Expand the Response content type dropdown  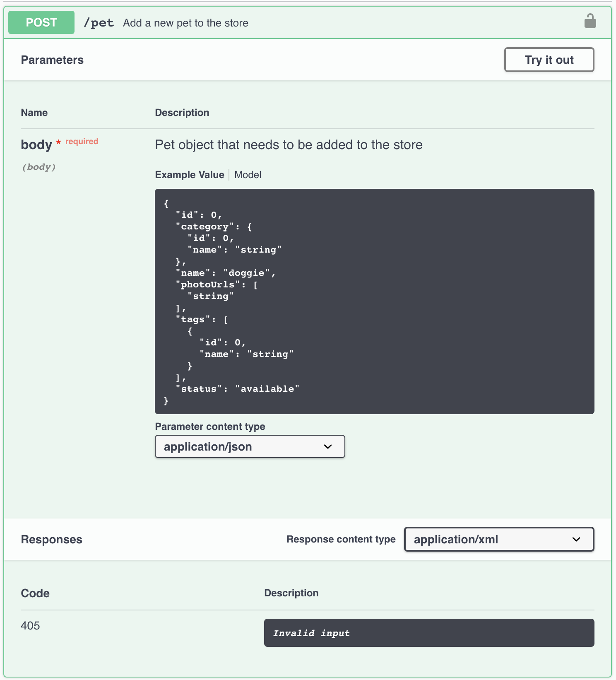coord(499,539)
